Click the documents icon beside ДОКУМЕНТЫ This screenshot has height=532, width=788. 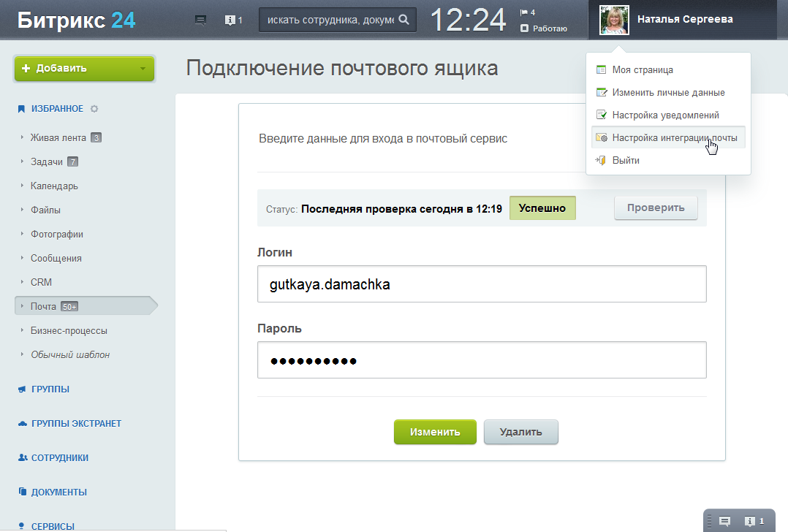click(x=22, y=492)
